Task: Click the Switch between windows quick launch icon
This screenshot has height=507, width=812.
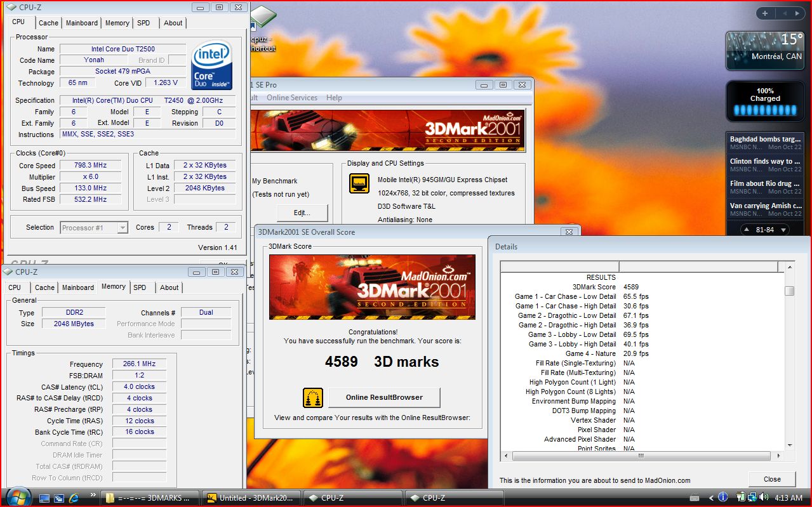Action: click(x=58, y=498)
